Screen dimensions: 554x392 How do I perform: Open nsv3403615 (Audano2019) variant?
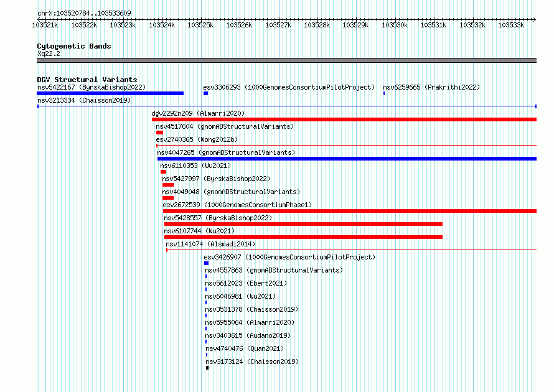(248, 335)
